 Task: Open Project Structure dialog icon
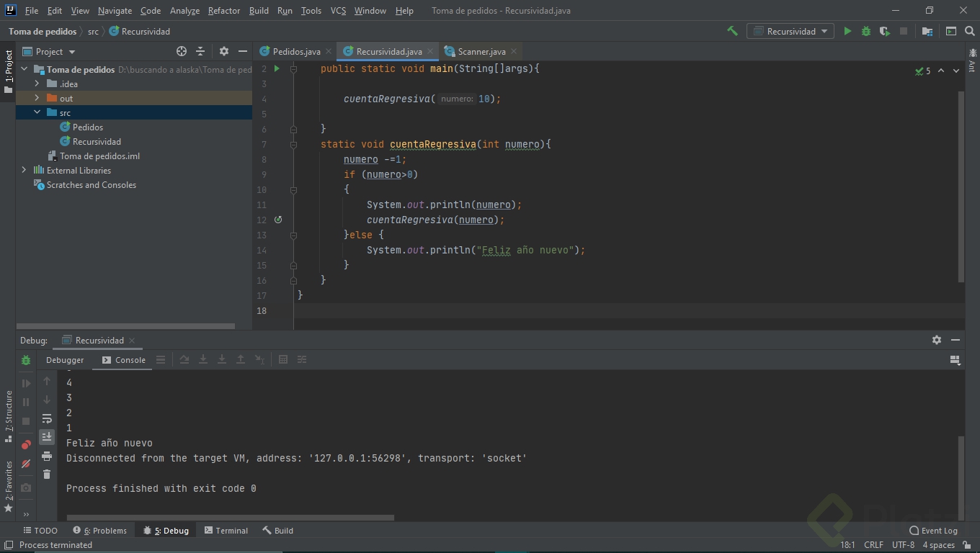[927, 31]
